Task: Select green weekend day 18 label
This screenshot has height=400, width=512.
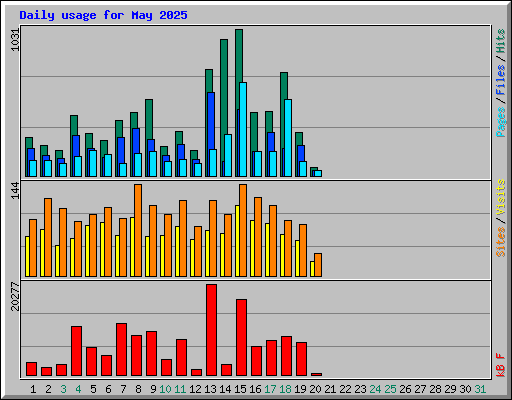Action: (285, 389)
